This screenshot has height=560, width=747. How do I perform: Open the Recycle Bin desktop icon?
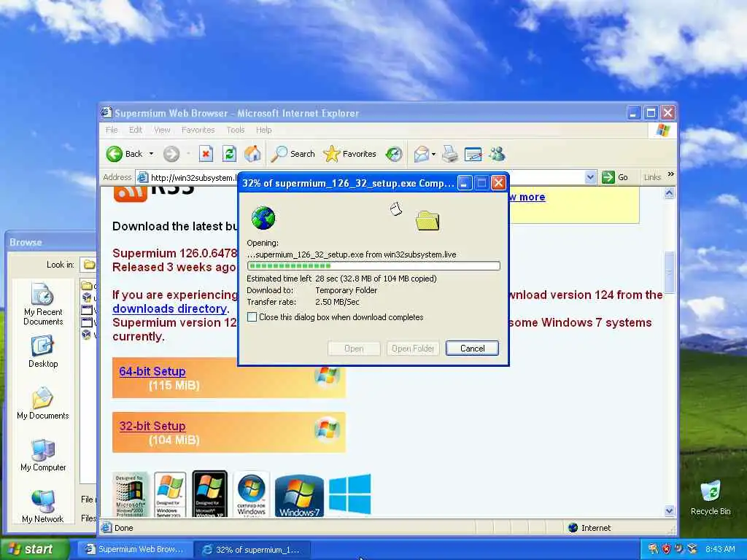711,497
